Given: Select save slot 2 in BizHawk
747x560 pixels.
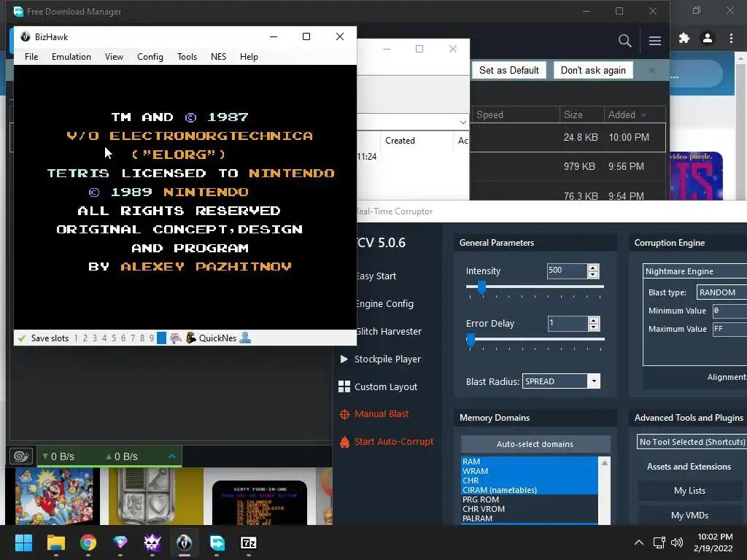Looking at the screenshot, I should 85,338.
